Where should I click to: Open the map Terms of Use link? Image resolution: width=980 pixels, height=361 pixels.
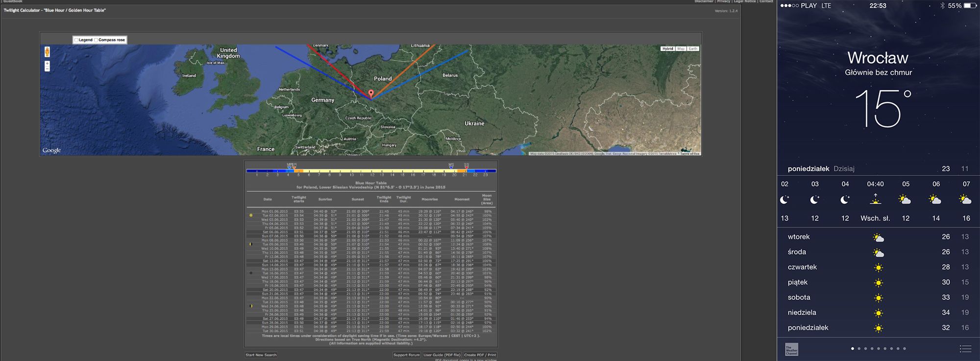point(690,154)
